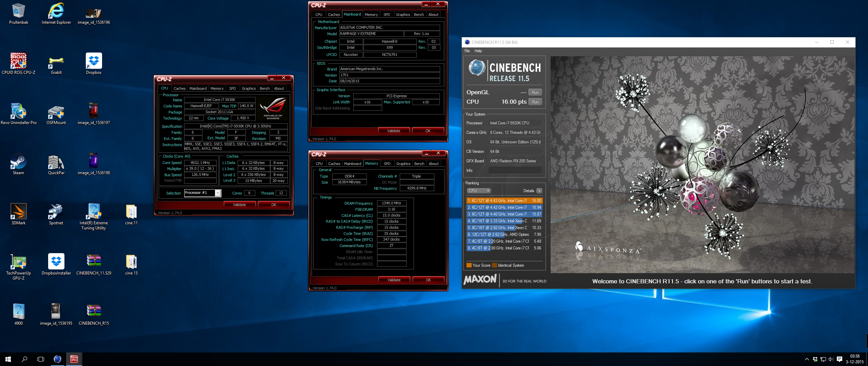Click OK in Mainboard CPU-Z window
Screen dimensions: 868x366
coord(428,131)
